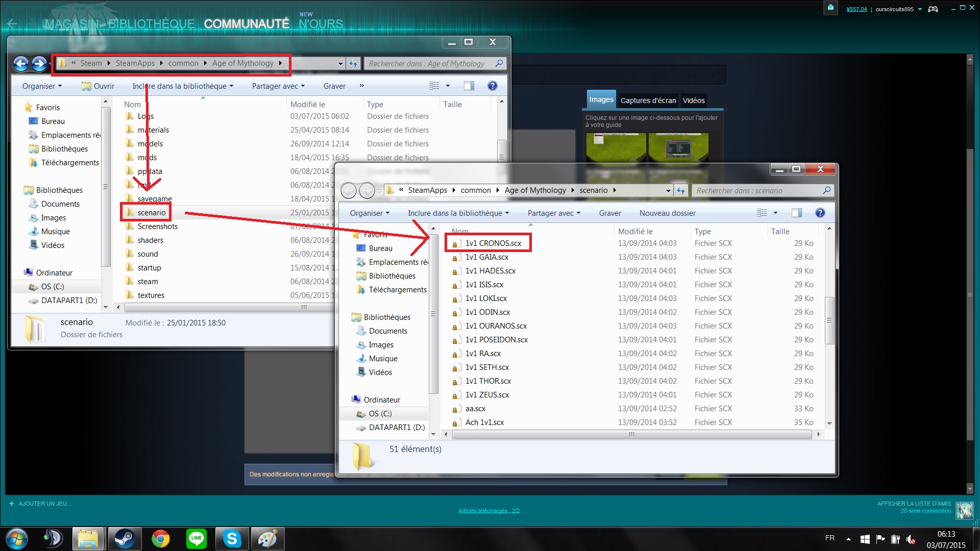Image resolution: width=980 pixels, height=551 pixels.
Task: Click the back arrow in the Age of Mythology window
Action: click(21, 64)
